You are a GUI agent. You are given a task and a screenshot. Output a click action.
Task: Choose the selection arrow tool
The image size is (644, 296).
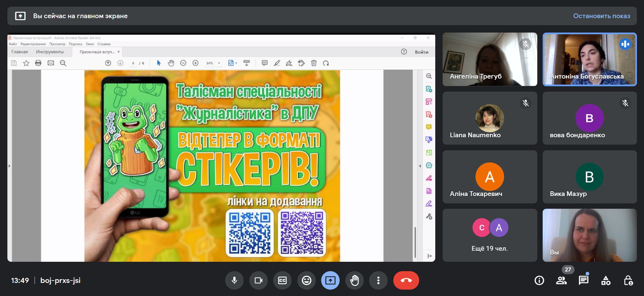[159, 63]
